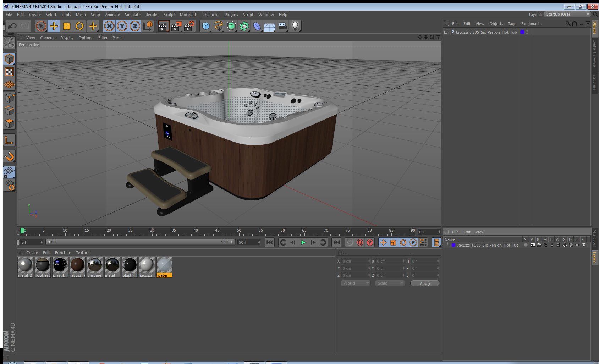This screenshot has width=599, height=364.
Task: Toggle layer visibility for Jacuzzi layer
Action: pos(532,245)
